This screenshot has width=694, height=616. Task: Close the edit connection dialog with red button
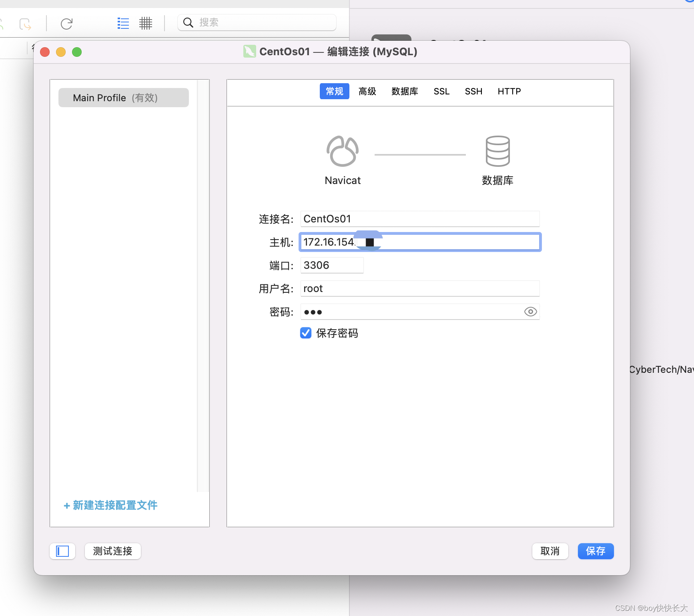pos(45,52)
